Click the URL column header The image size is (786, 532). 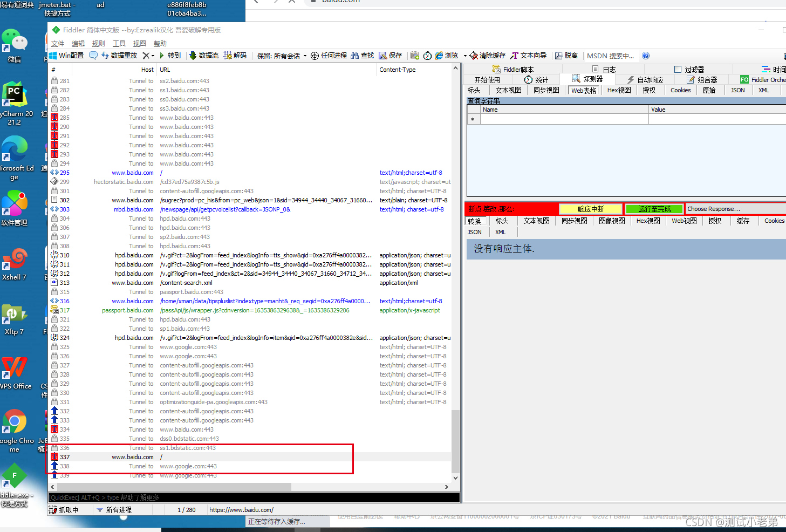[266, 70]
